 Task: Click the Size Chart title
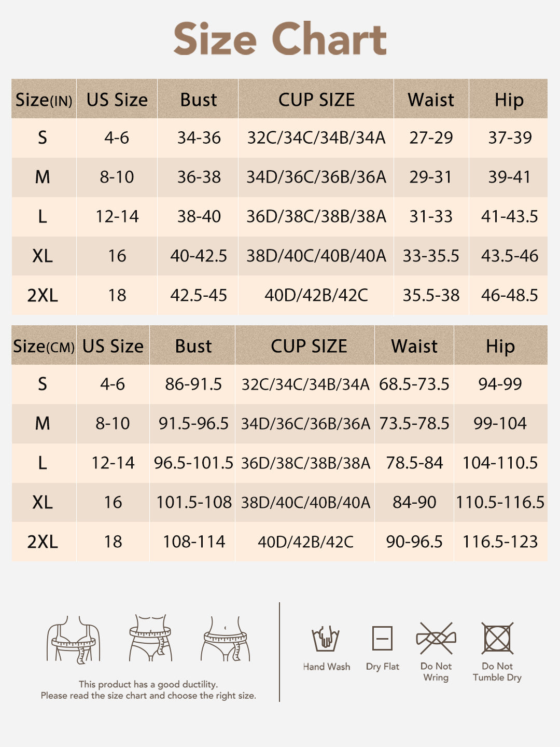point(280,39)
